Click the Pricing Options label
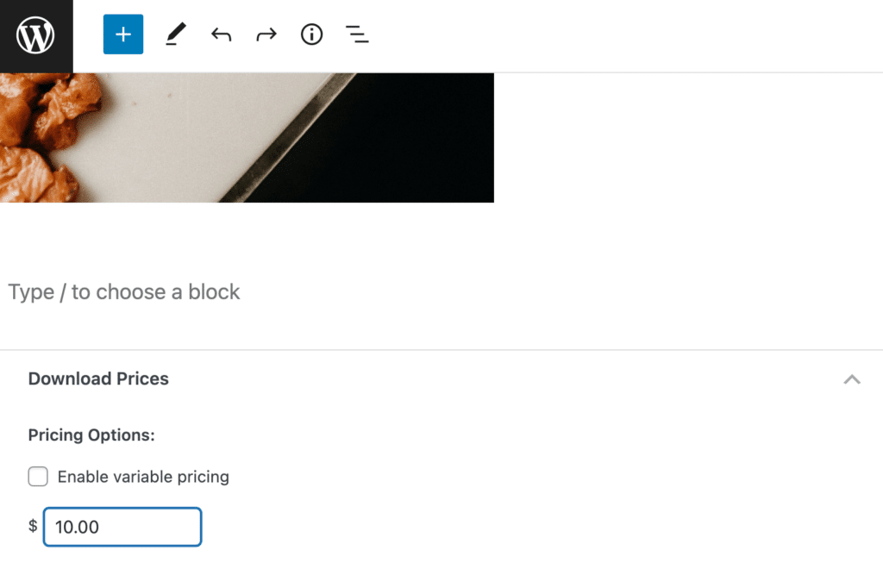 [x=91, y=435]
